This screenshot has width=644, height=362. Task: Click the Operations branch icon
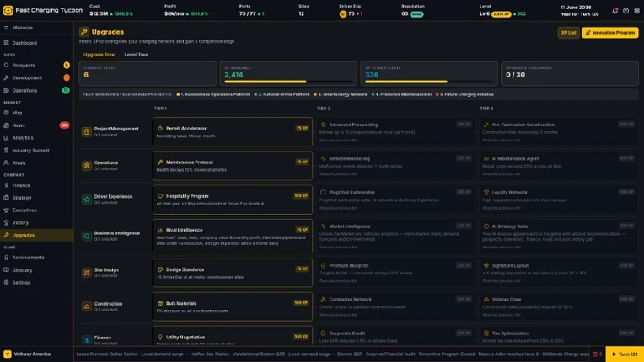tap(87, 166)
